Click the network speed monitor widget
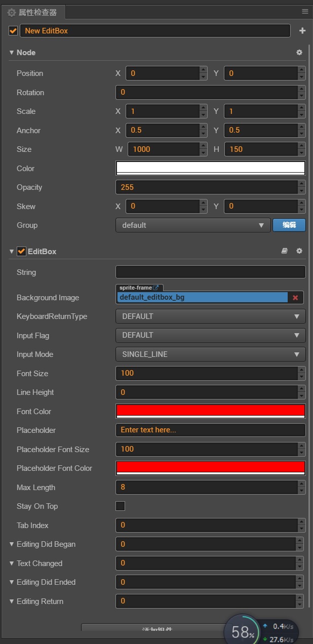This screenshot has width=313, height=644. (278, 632)
